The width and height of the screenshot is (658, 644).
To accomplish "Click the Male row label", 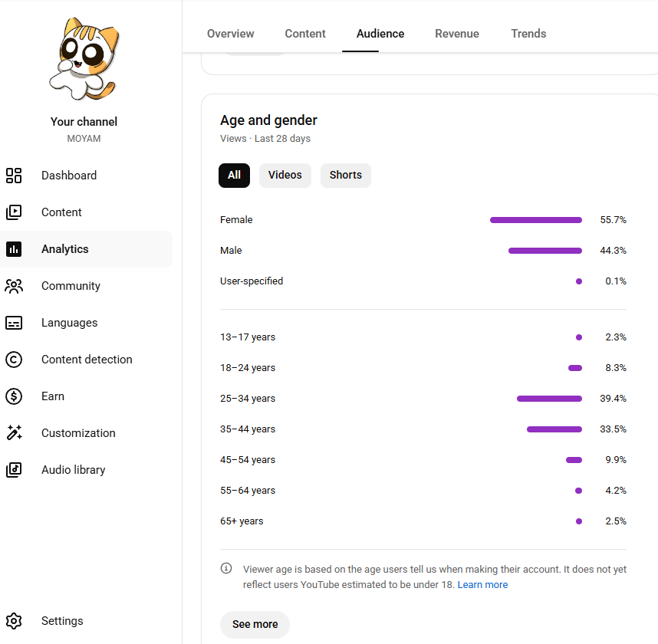I will point(231,251).
